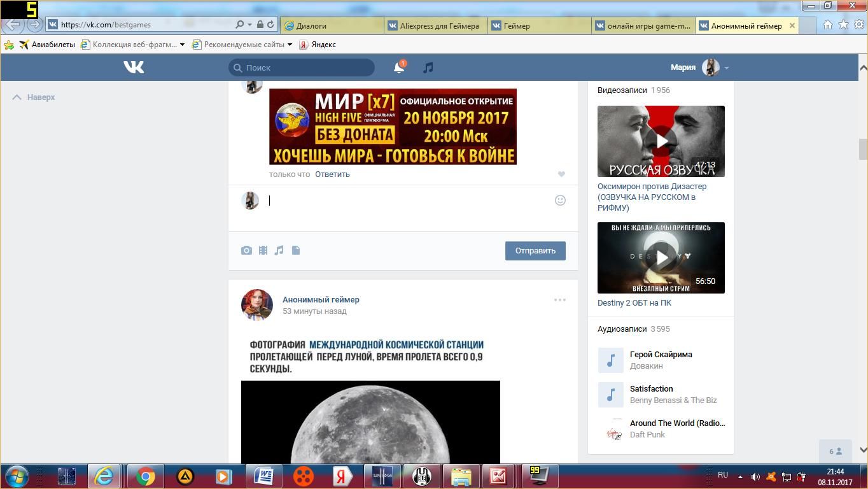Open the Авиабилеты favorites link

click(x=47, y=45)
